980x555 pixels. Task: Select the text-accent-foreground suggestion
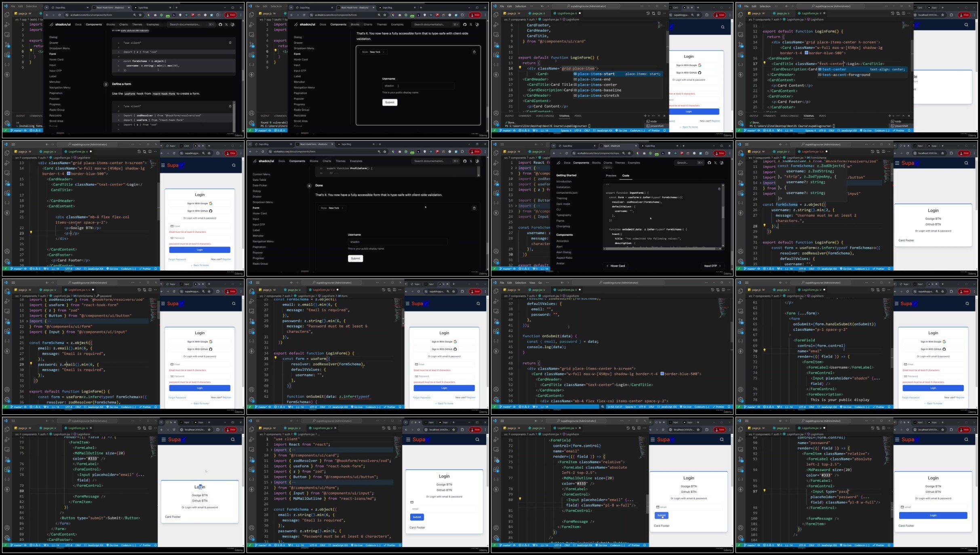click(862, 75)
